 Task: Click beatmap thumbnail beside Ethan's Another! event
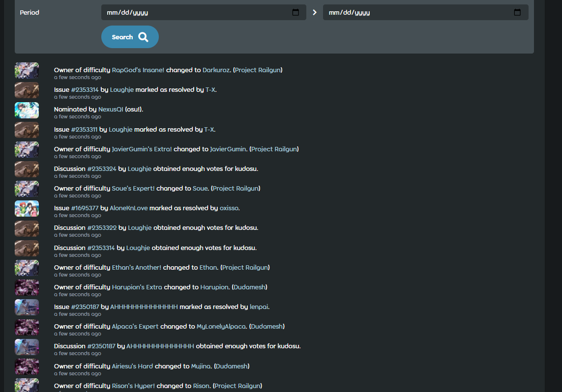click(27, 268)
